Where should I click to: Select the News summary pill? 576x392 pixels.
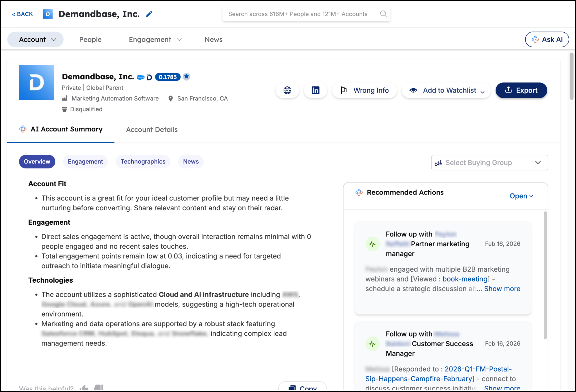click(x=191, y=162)
